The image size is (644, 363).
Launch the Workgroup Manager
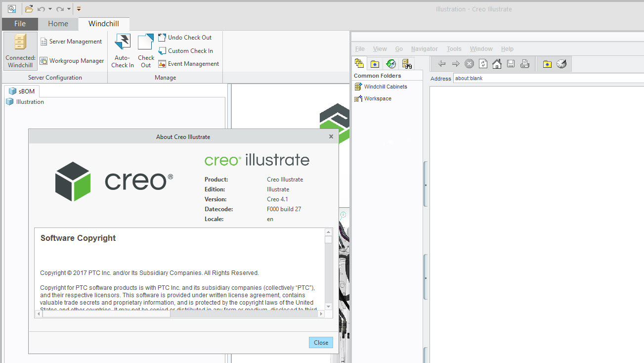[72, 61]
